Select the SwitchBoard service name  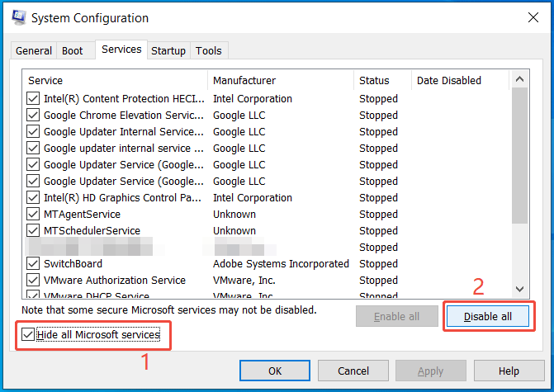pyautogui.click(x=73, y=264)
